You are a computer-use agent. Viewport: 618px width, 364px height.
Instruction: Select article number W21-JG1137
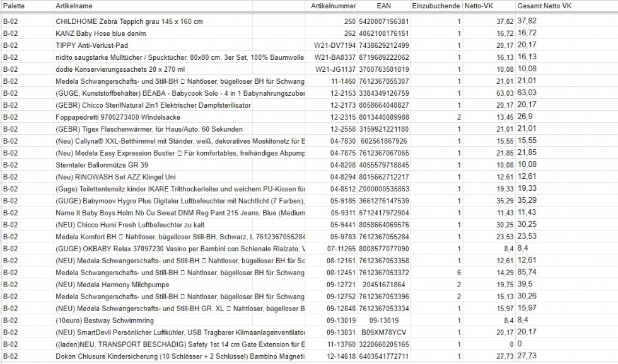335,69
